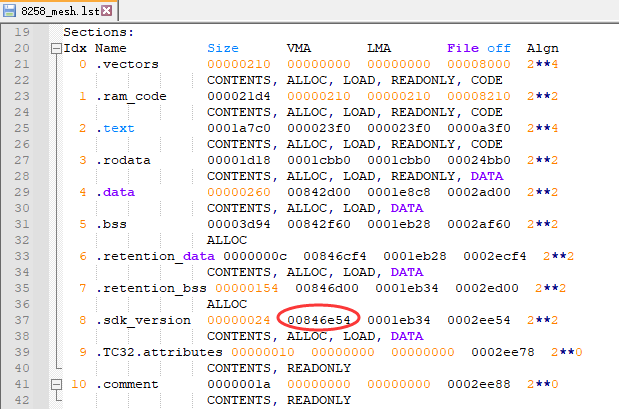Image resolution: width=619 pixels, height=409 pixels.
Task: Click the VMA value '0001cbb0'
Action: pos(319,160)
